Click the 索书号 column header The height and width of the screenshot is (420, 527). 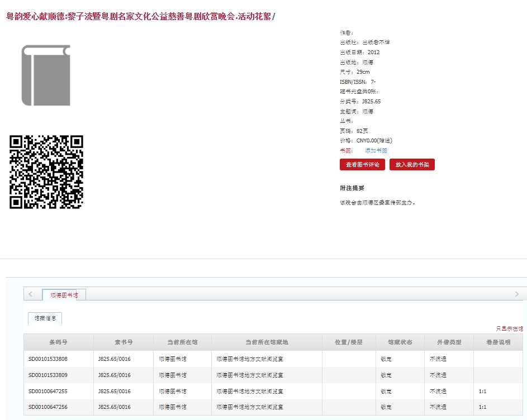click(x=124, y=342)
